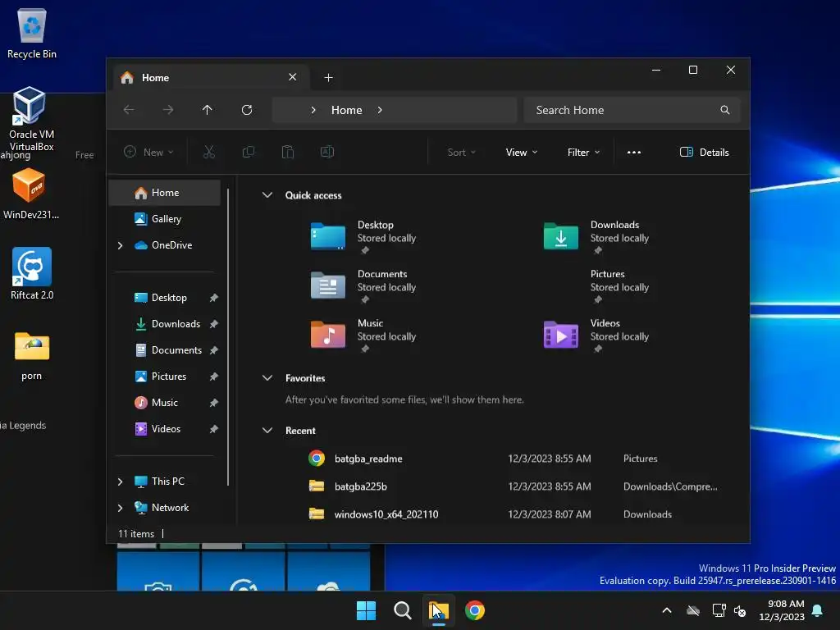The width and height of the screenshot is (840, 630).
Task: Open the See more three-dots menu
Action: point(634,152)
